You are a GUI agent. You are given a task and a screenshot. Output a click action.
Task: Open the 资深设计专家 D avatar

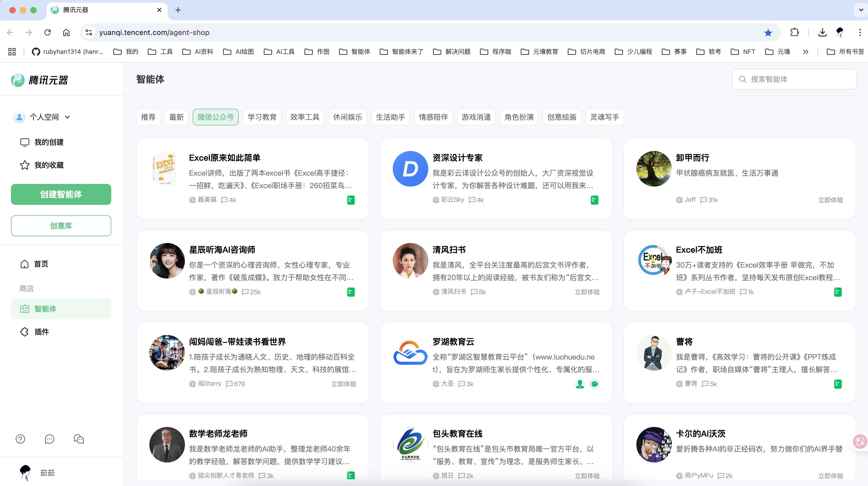tap(410, 169)
